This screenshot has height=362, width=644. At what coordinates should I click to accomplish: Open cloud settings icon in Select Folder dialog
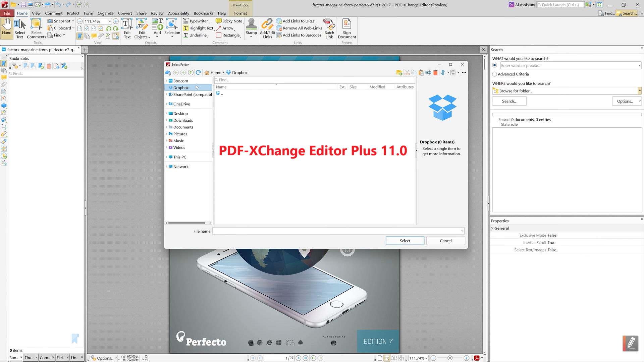point(168,72)
